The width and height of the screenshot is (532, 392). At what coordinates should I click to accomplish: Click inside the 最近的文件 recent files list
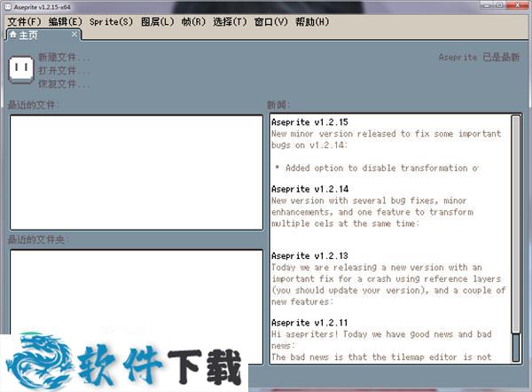coord(137,173)
